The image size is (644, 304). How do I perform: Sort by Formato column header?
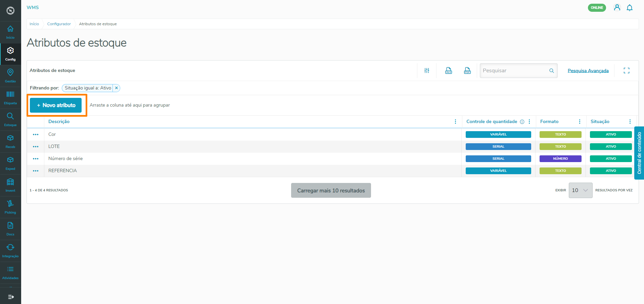549,122
